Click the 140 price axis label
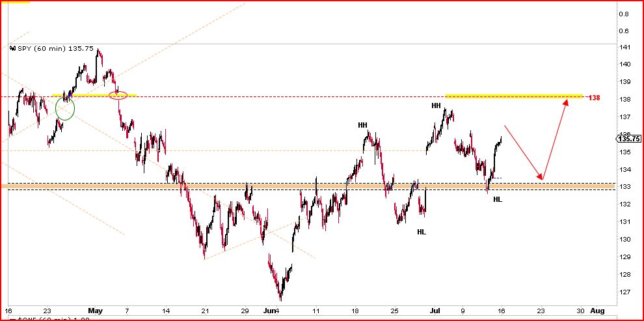The width and height of the screenshot is (644, 321). [x=625, y=64]
